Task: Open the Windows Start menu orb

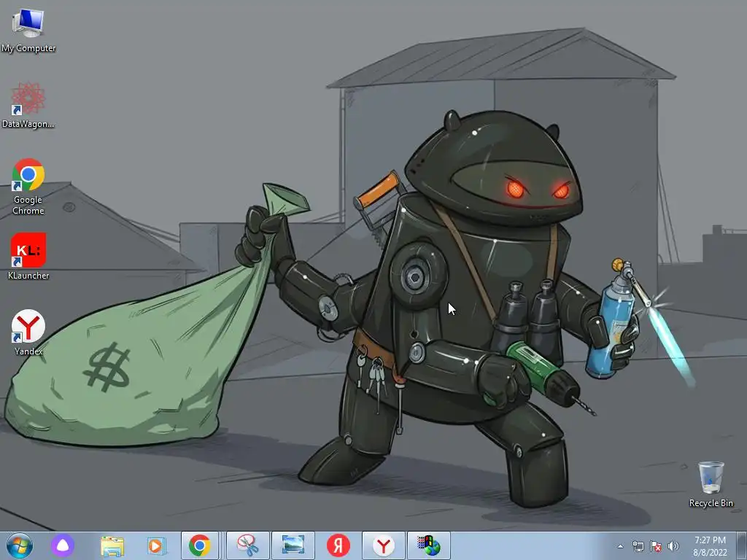Action: pyautogui.click(x=20, y=545)
